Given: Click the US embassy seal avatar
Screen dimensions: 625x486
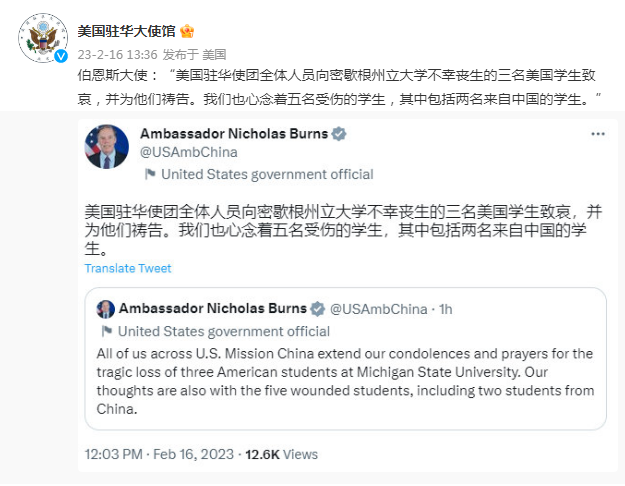Looking at the screenshot, I should [x=42, y=39].
